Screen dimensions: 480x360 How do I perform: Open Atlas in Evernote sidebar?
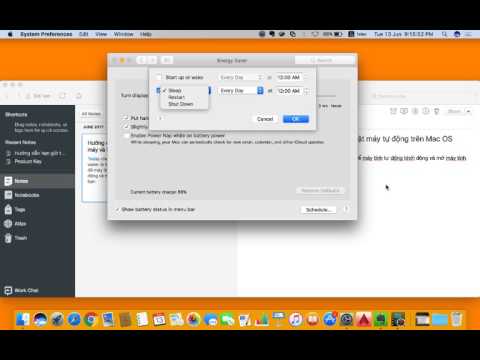(37, 224)
